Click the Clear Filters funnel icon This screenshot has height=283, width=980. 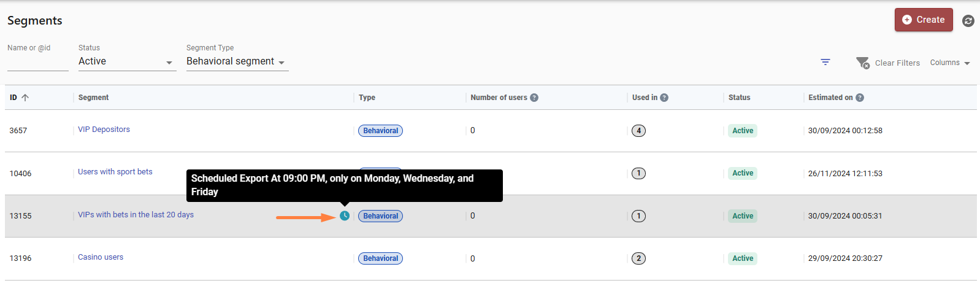[x=863, y=63]
